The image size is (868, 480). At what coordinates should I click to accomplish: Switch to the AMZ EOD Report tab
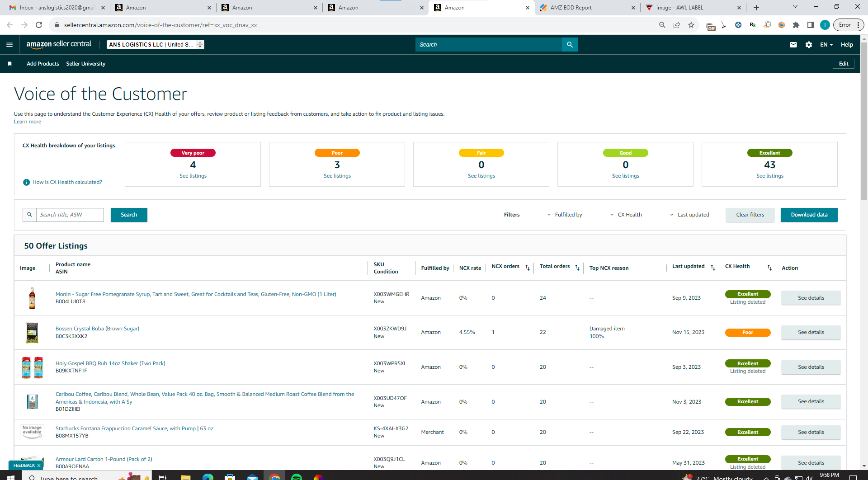(x=587, y=8)
